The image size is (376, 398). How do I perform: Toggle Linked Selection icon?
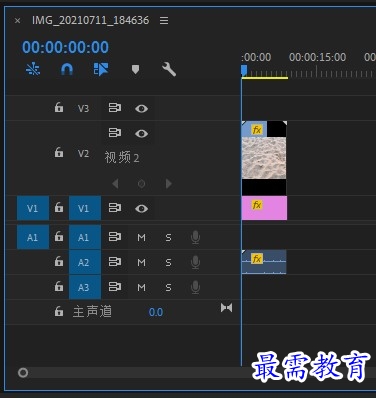101,69
